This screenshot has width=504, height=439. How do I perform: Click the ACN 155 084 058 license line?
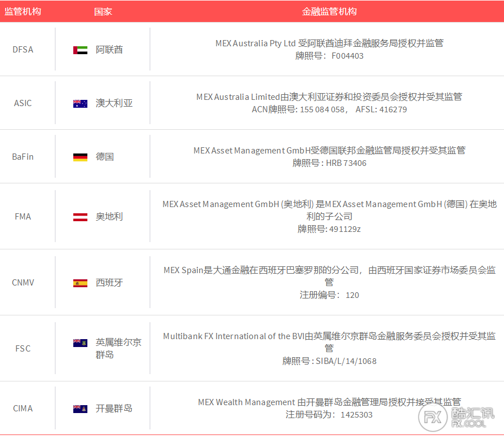329,109
